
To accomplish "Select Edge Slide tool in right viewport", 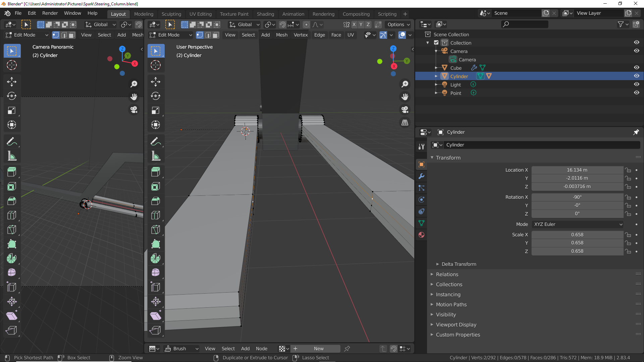I will [156, 287].
